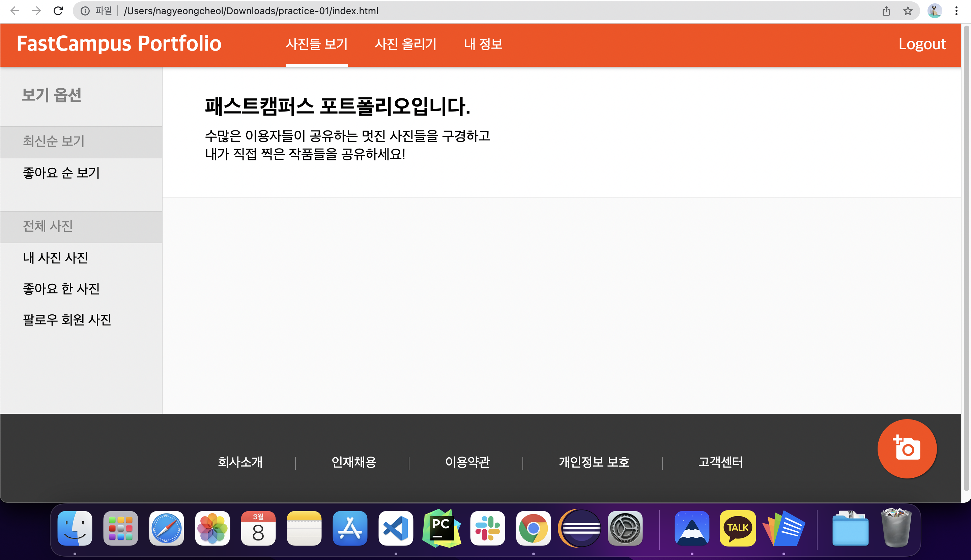This screenshot has width=971, height=560.
Task: Open Slack in the dock
Action: (487, 528)
